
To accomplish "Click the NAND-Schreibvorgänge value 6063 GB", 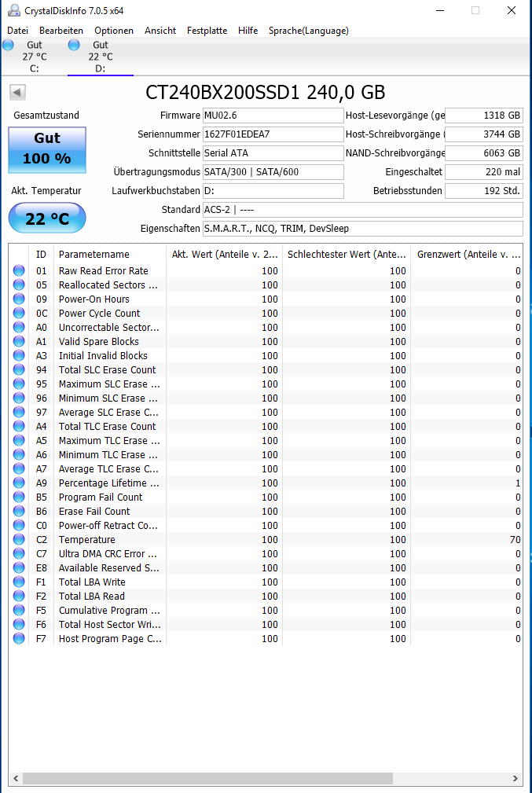I will [484, 152].
